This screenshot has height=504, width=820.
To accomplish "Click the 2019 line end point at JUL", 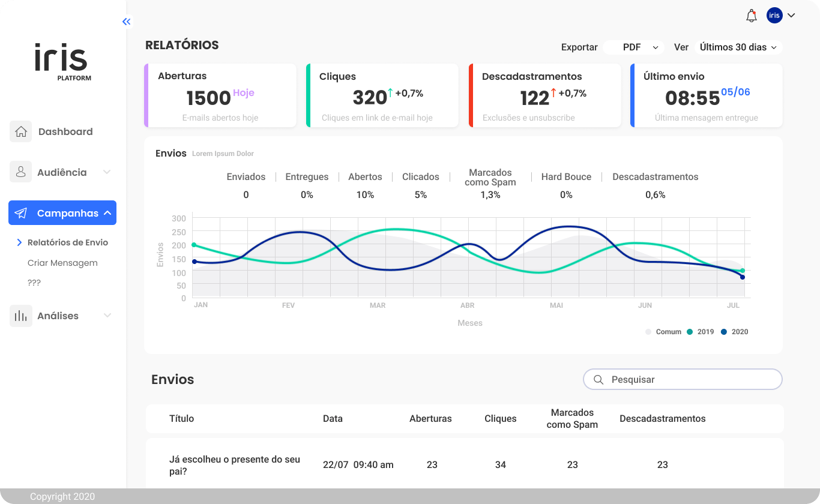I will click(x=743, y=271).
